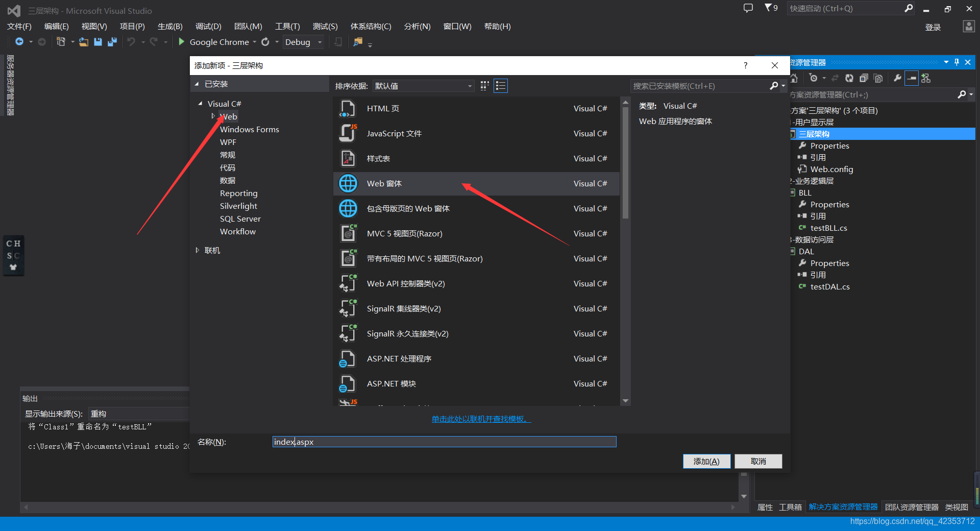Open the Google Chrome browser target dropdown
The image size is (980, 531).
pyautogui.click(x=254, y=42)
